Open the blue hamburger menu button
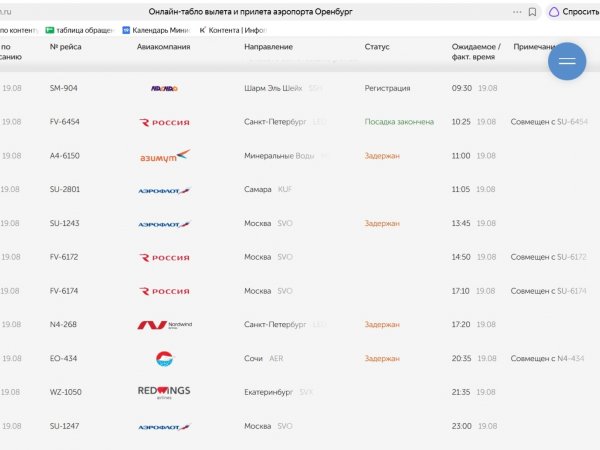This screenshot has height=450, width=600. pos(567,61)
